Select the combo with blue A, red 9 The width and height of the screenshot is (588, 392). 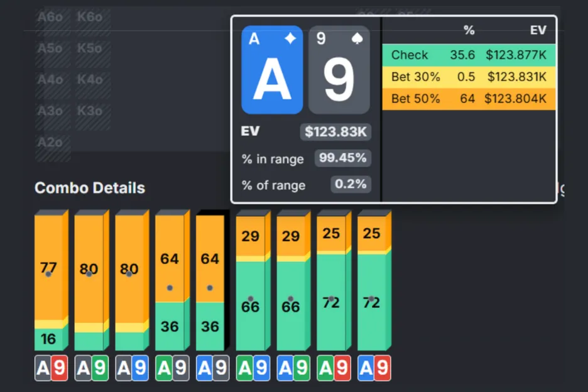tap(374, 368)
